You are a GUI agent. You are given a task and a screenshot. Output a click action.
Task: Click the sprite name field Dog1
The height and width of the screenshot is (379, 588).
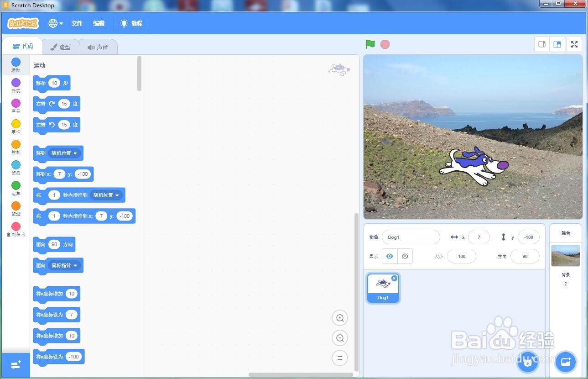[411, 237]
